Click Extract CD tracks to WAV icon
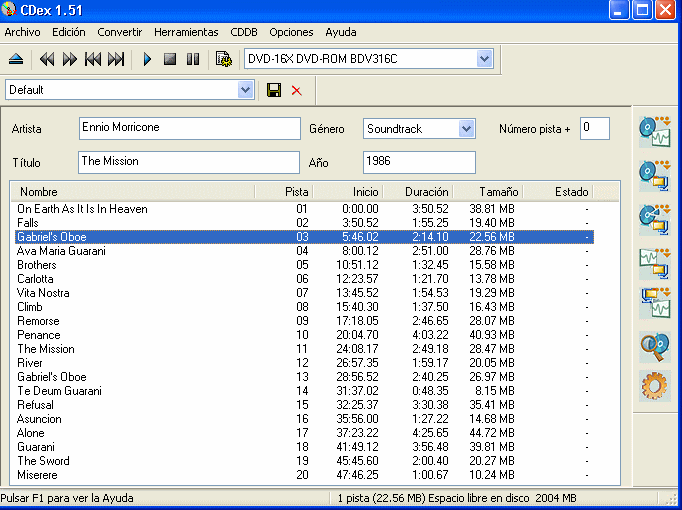 (654, 131)
